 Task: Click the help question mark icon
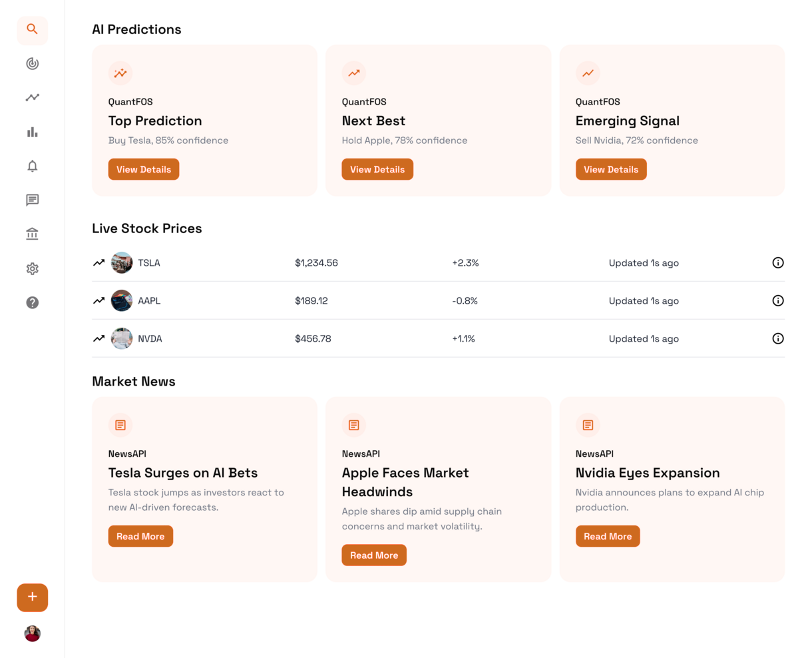click(x=32, y=302)
